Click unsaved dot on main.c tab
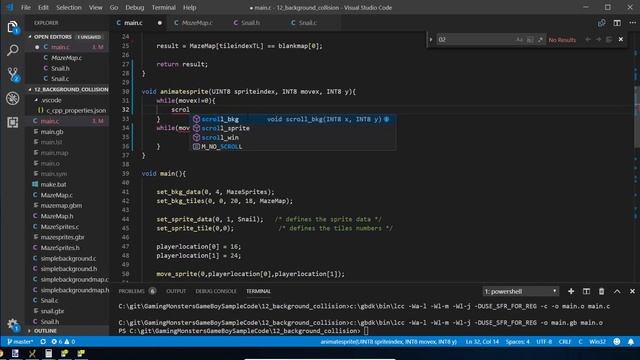This screenshot has width=640, height=360. point(160,23)
